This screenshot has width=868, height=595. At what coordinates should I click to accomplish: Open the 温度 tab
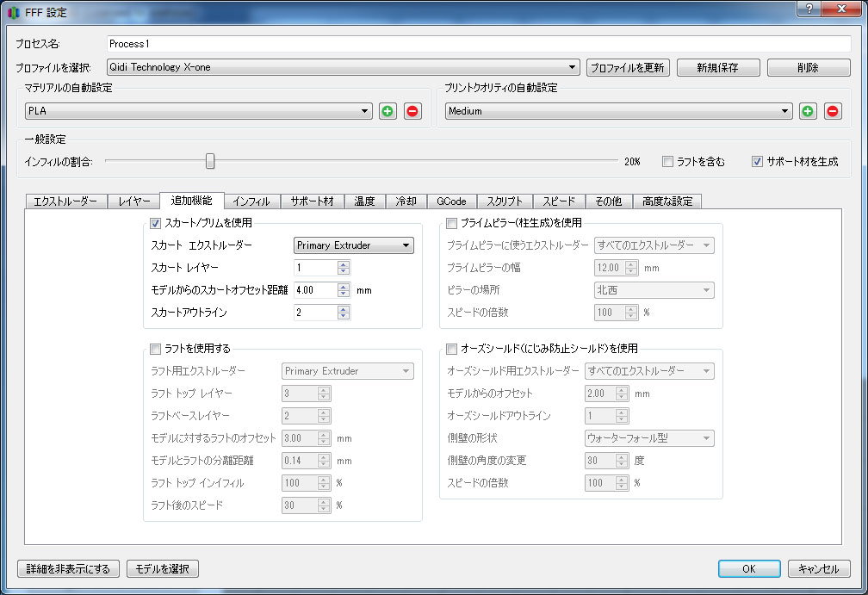[x=364, y=201]
